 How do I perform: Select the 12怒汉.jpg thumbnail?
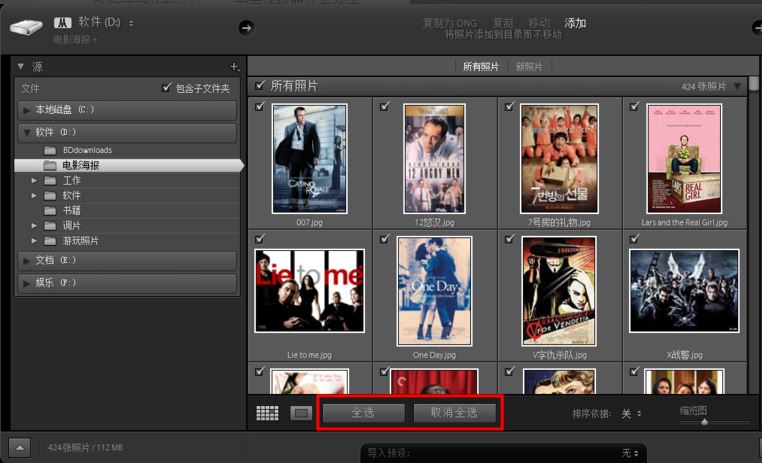pos(434,158)
